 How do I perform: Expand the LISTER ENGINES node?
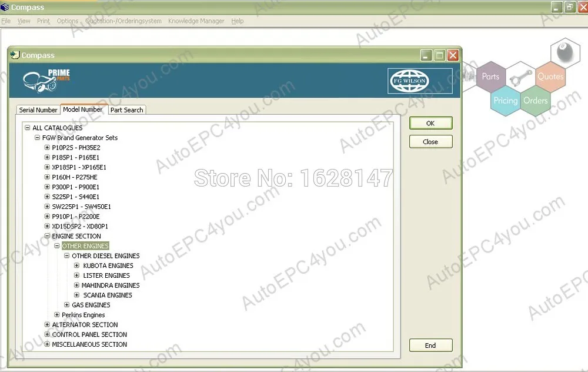[x=76, y=275]
